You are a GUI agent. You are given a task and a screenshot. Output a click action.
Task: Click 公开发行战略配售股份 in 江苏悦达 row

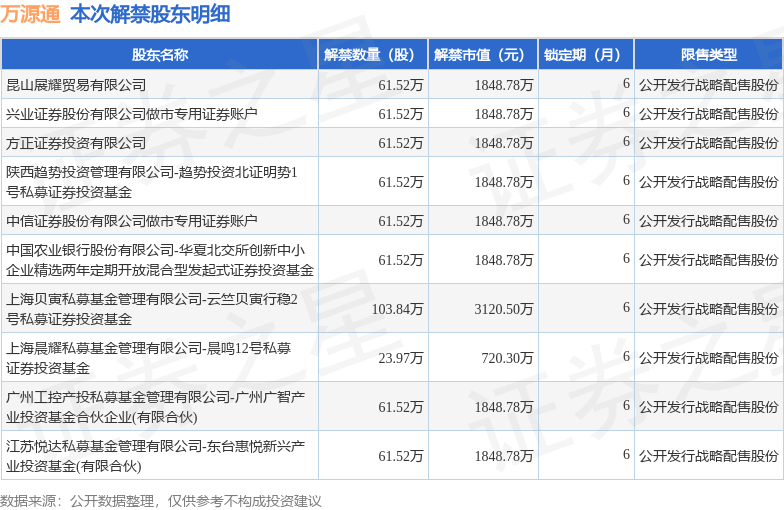[x=709, y=456]
